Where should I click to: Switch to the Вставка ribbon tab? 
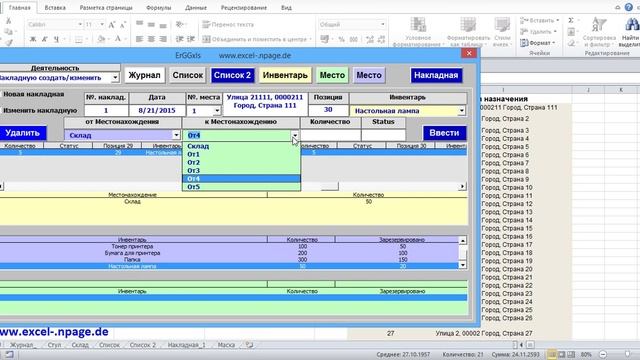[x=55, y=8]
